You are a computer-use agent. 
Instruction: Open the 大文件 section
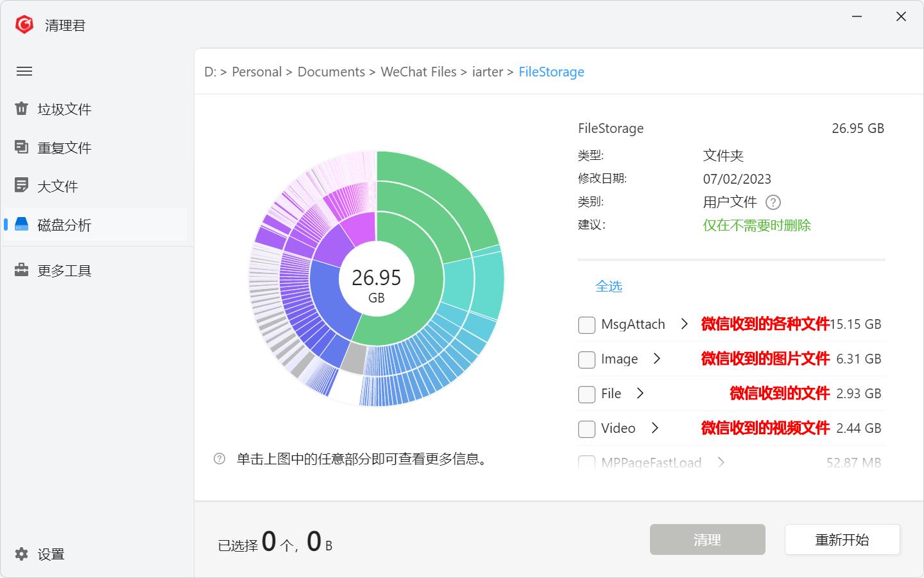[x=58, y=186]
